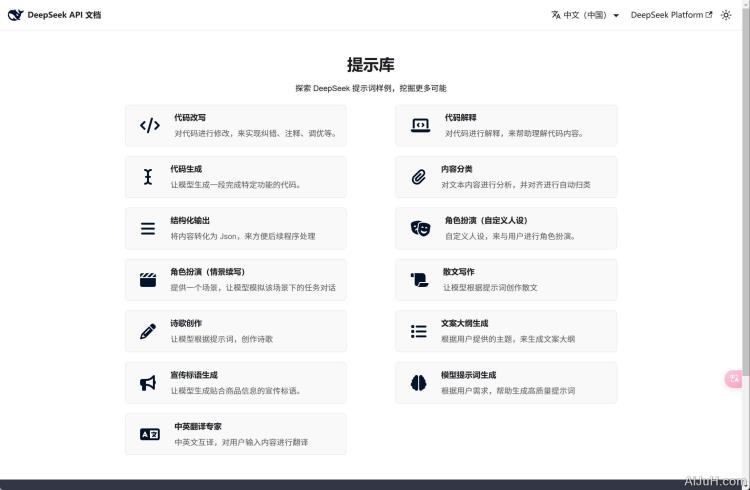Click description 让模型生成贴合商品信息的宣传标语。
The height and width of the screenshot is (490, 750).
tap(236, 390)
